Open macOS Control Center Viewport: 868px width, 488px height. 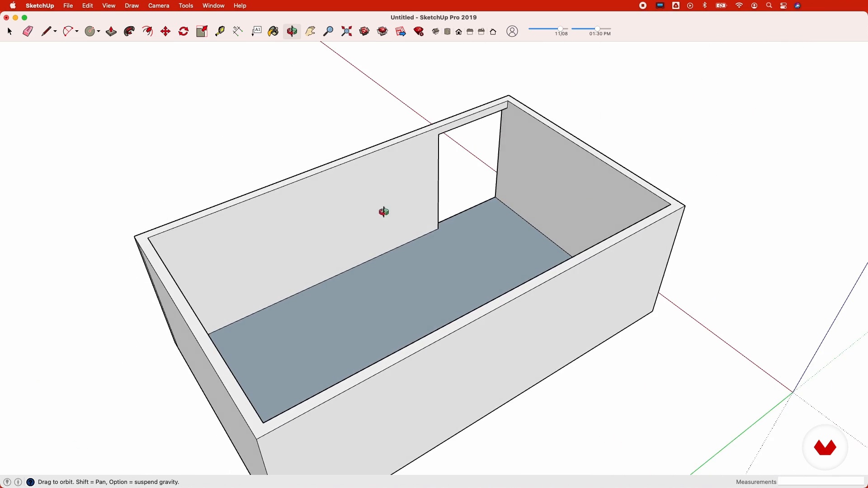pyautogui.click(x=783, y=6)
